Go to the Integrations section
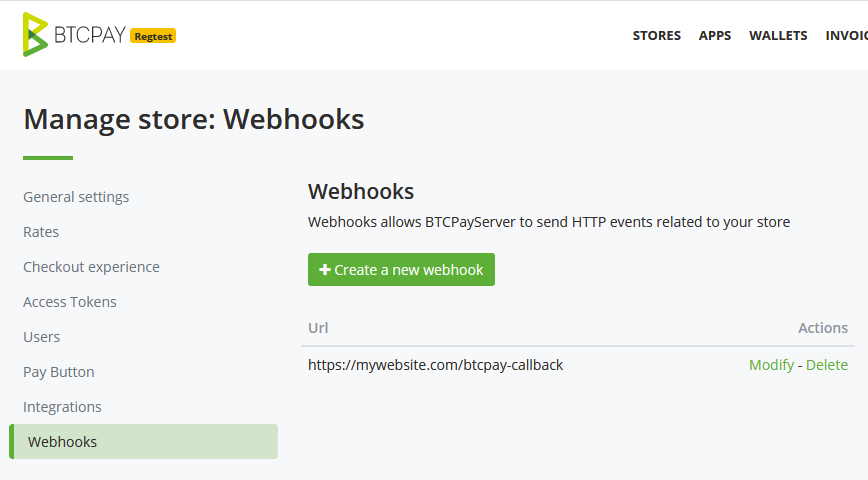The image size is (868, 480). click(x=62, y=407)
